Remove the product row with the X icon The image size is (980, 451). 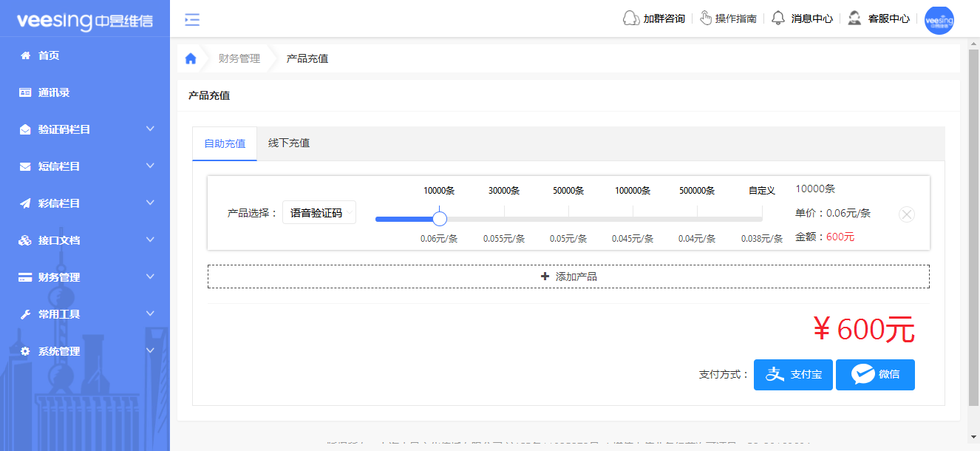tap(907, 214)
